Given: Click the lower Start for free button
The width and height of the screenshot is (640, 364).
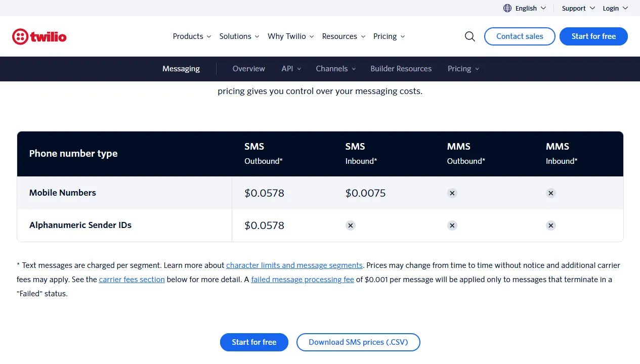Looking at the screenshot, I should click(254, 342).
